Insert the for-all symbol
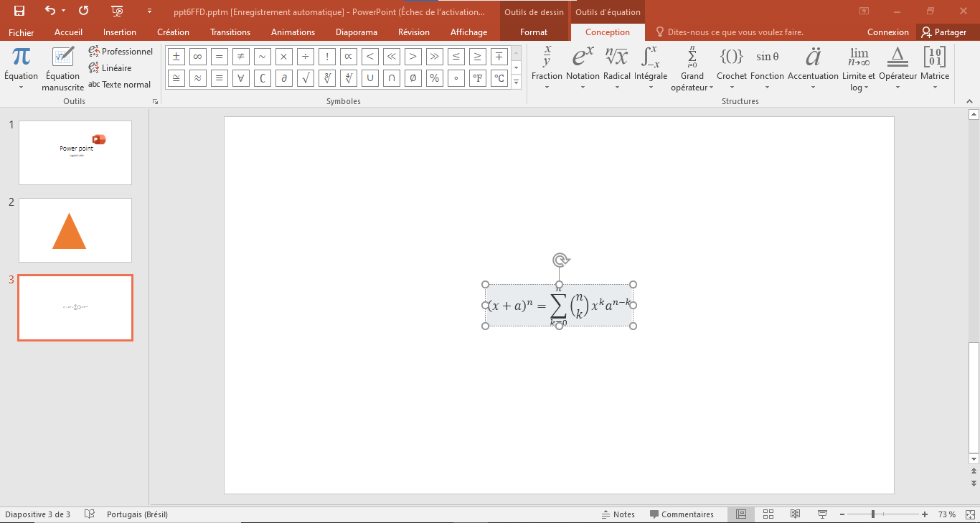The width and height of the screenshot is (980, 523). click(241, 78)
